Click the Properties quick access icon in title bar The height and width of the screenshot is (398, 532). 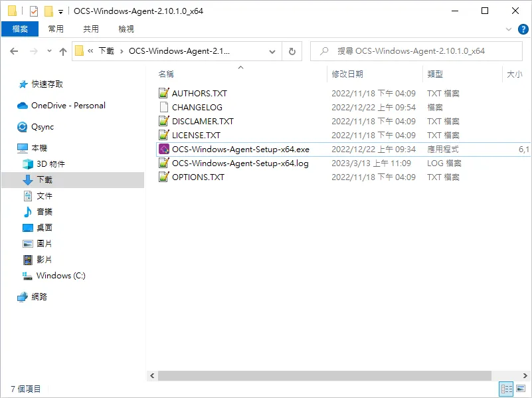tap(34, 11)
